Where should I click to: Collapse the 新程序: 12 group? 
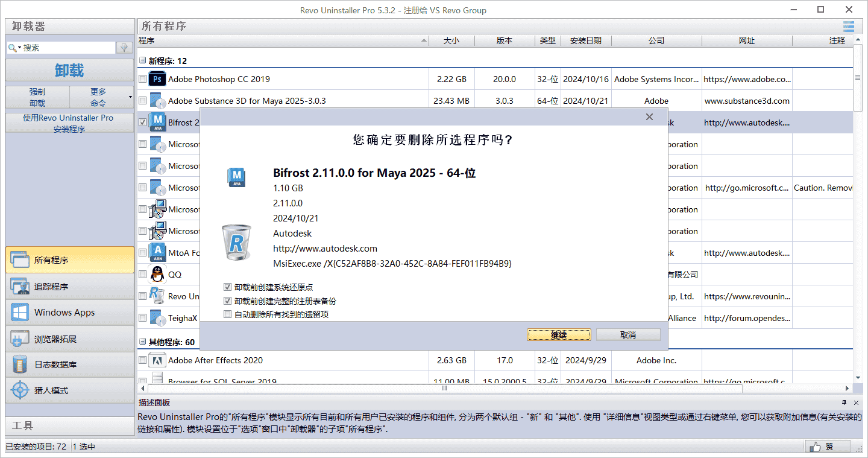click(x=142, y=60)
